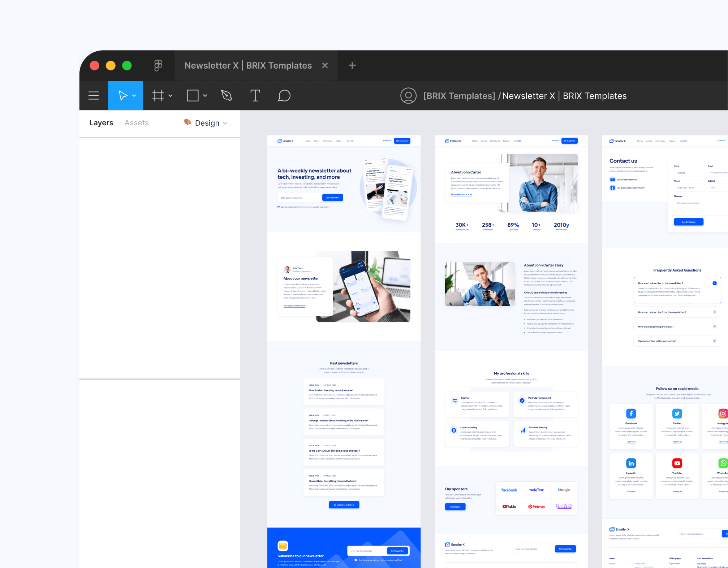Select the Pen tool
This screenshot has width=728, height=568.
point(227,96)
